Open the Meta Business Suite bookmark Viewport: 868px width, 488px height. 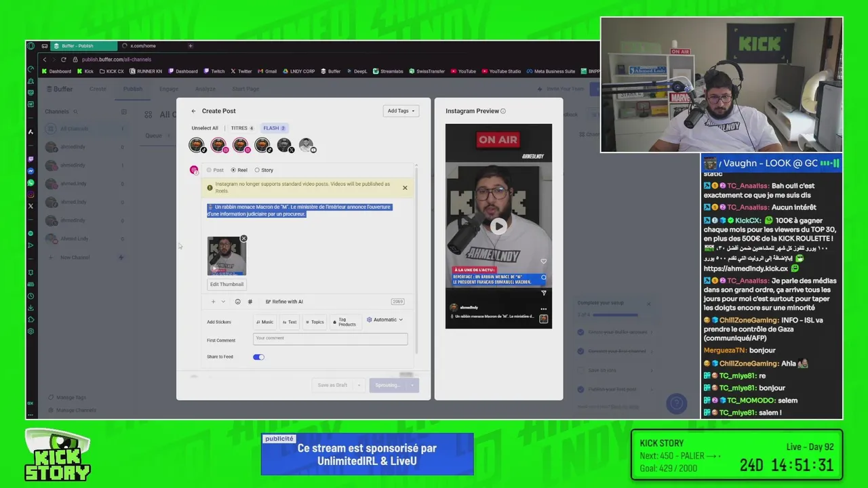(551, 71)
